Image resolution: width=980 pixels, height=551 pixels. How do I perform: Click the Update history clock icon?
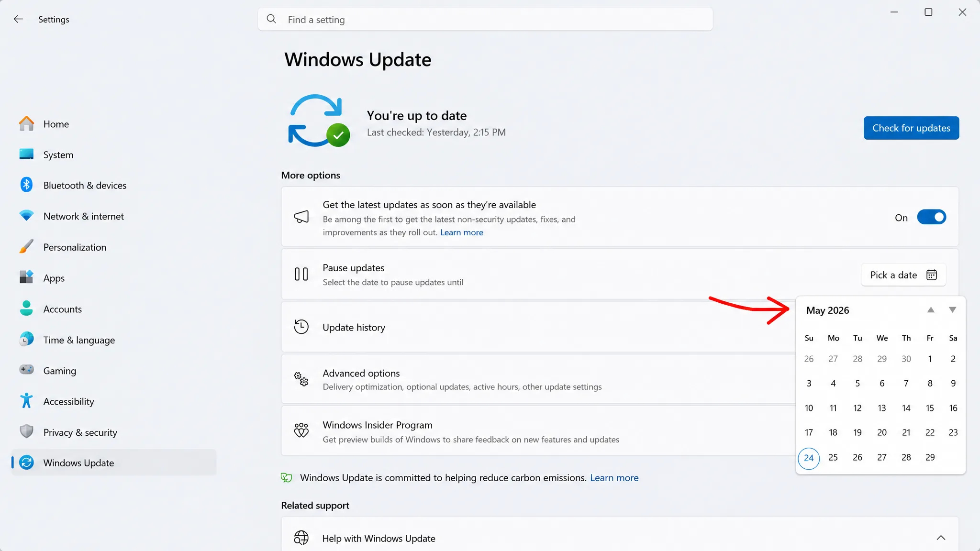(301, 327)
